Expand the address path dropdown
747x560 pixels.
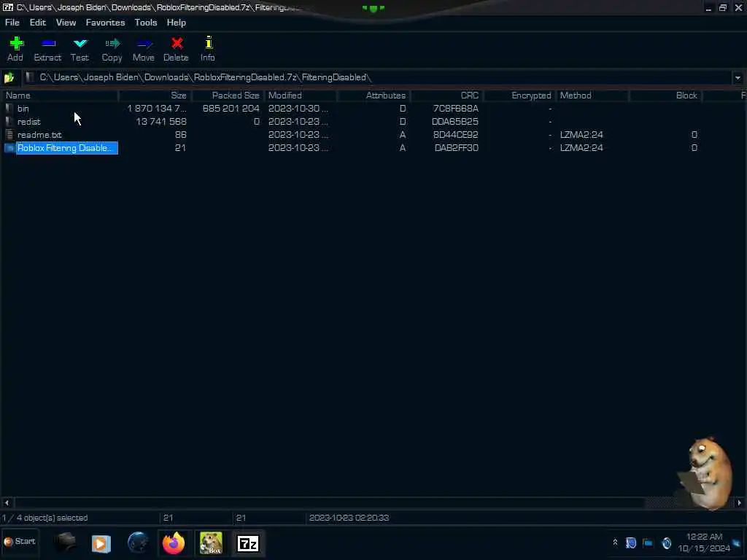[738, 77]
